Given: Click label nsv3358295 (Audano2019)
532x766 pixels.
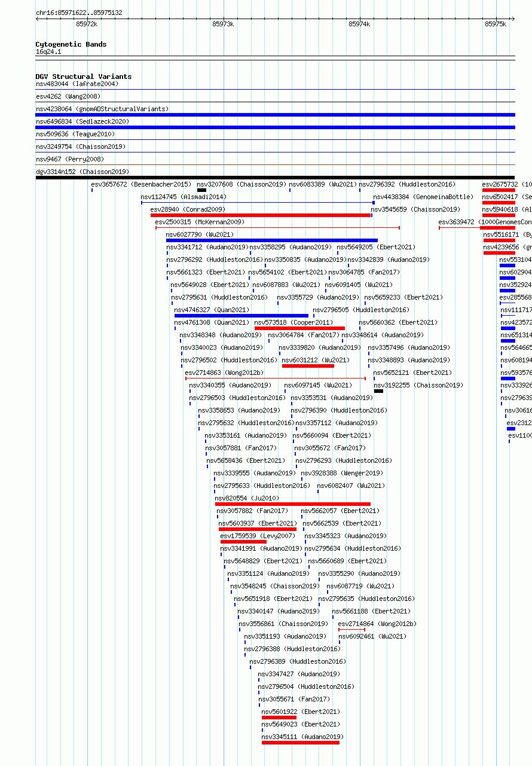Looking at the screenshot, I should [291, 247].
